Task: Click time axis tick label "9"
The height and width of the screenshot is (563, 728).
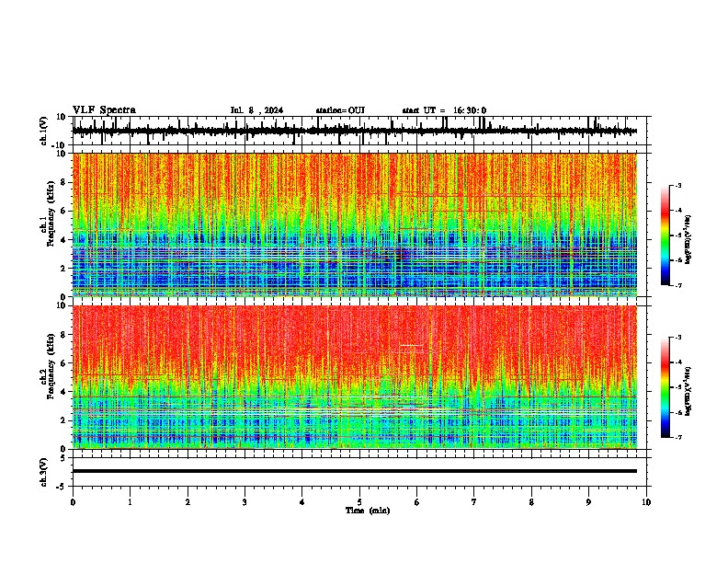Action: [x=588, y=502]
